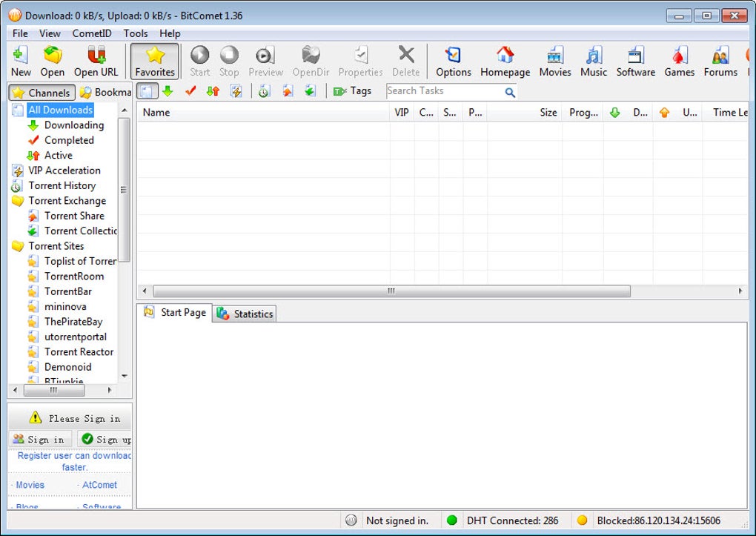Open TorrentRoom site entry

pos(74,277)
